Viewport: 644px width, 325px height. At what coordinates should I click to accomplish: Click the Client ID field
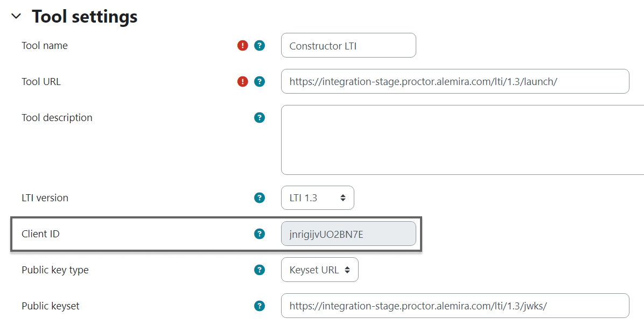348,234
